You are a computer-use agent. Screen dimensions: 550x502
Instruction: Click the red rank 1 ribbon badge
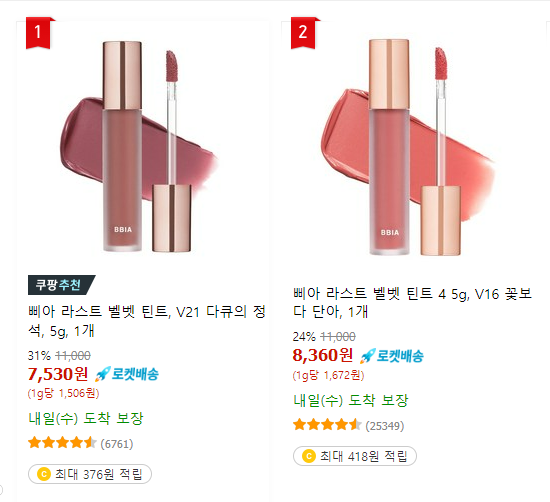tap(39, 33)
